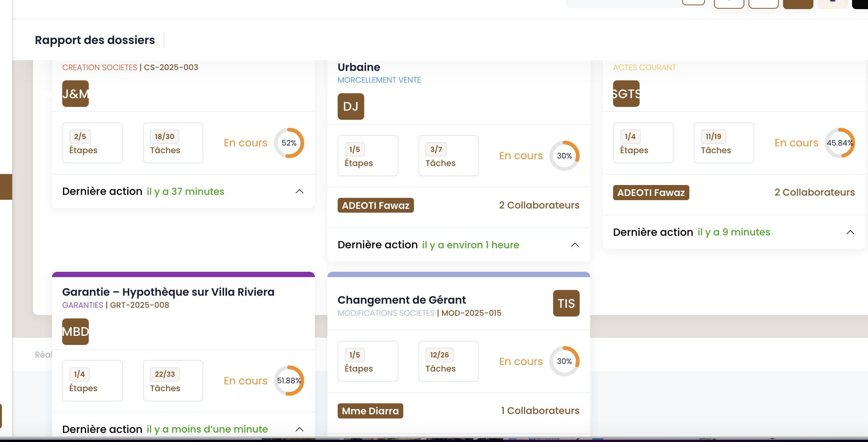
Task: Click the DJ client avatar badge
Action: pyautogui.click(x=351, y=107)
